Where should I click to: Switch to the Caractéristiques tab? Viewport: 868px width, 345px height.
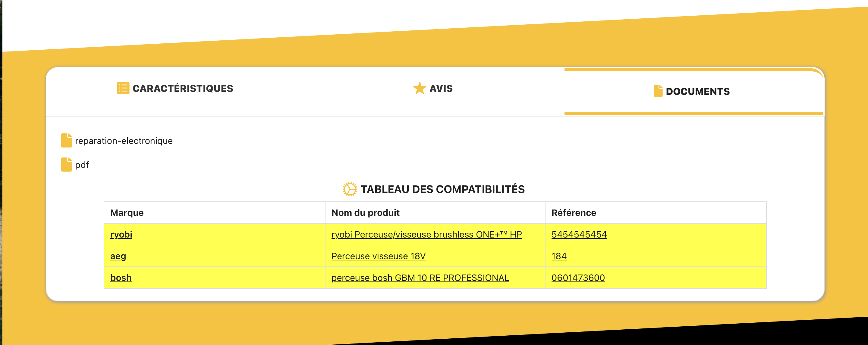tap(182, 89)
